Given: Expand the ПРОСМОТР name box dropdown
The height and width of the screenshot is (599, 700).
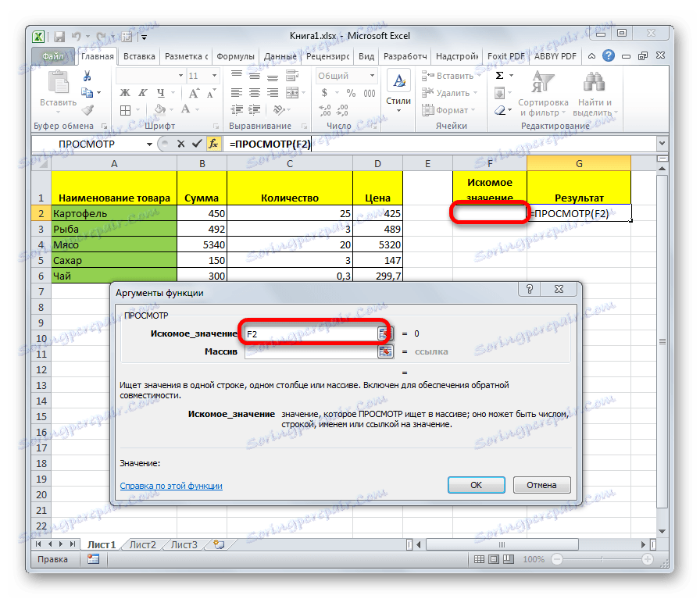Looking at the screenshot, I should click(149, 144).
